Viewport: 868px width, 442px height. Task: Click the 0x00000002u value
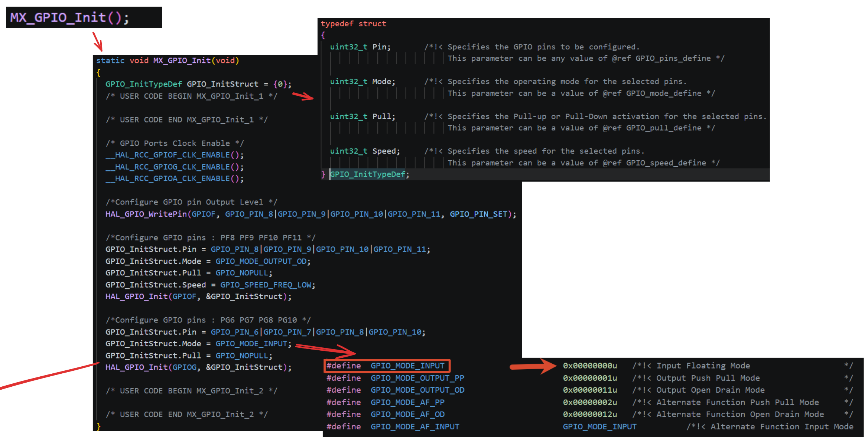pyautogui.click(x=590, y=402)
